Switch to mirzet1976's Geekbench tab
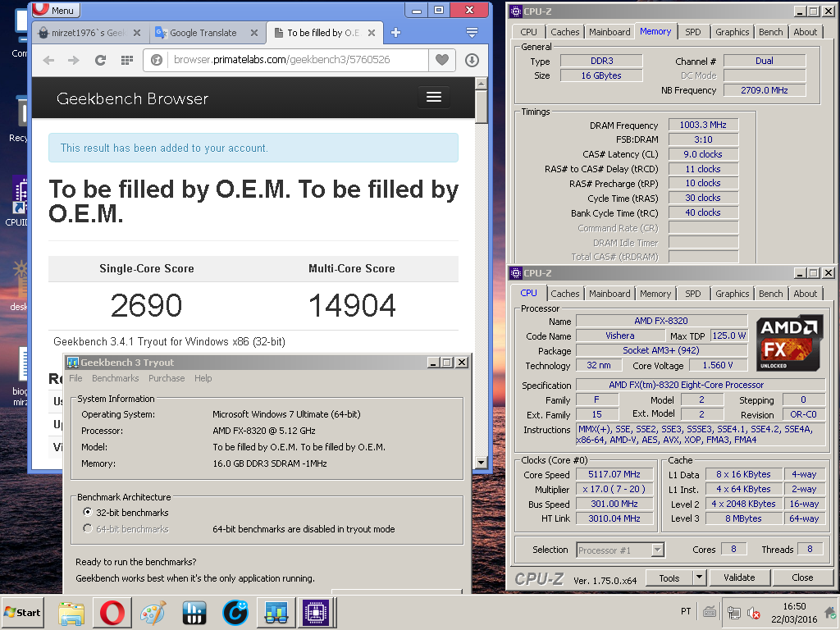 tap(87, 33)
